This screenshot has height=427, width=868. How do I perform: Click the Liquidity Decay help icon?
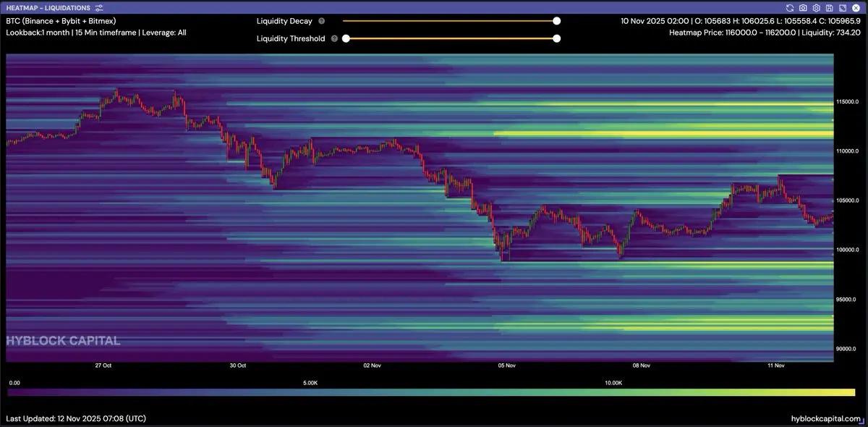321,21
